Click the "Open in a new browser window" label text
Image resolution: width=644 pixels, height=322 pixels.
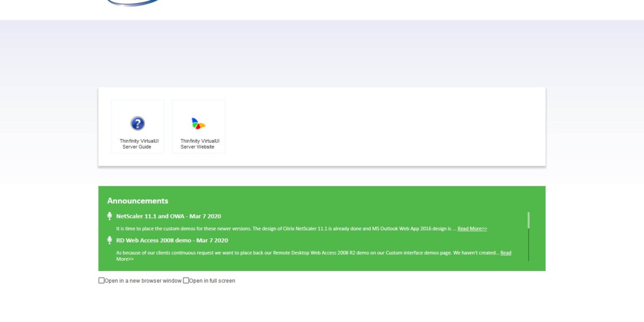pos(143,281)
